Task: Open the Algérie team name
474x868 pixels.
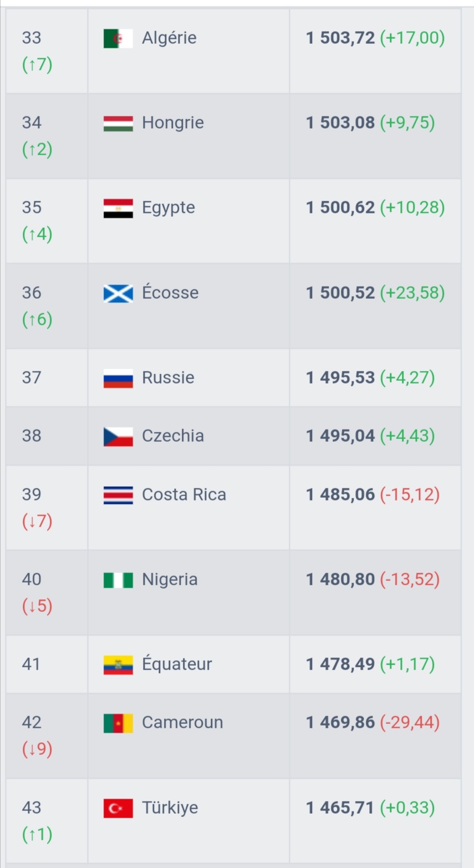Action: point(169,38)
